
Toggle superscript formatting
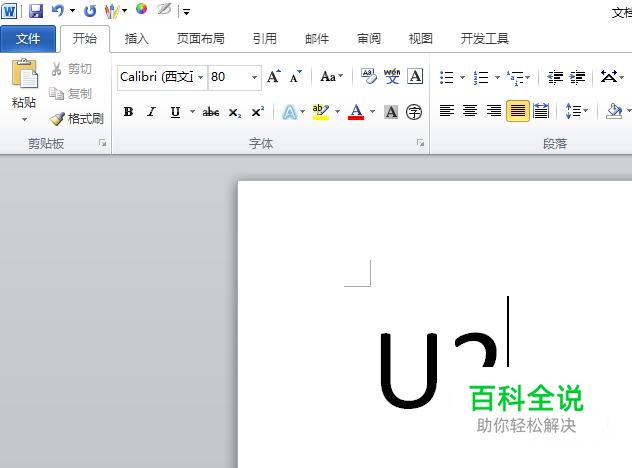click(x=258, y=112)
